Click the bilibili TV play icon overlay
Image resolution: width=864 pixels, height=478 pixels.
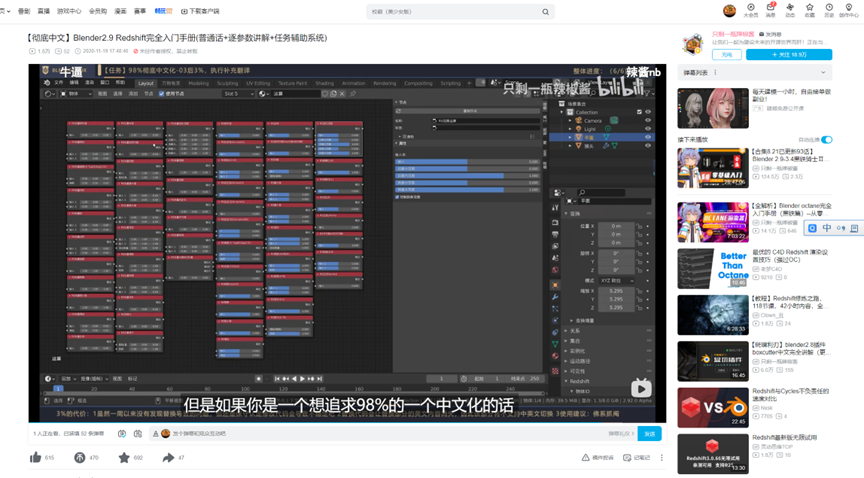click(641, 388)
